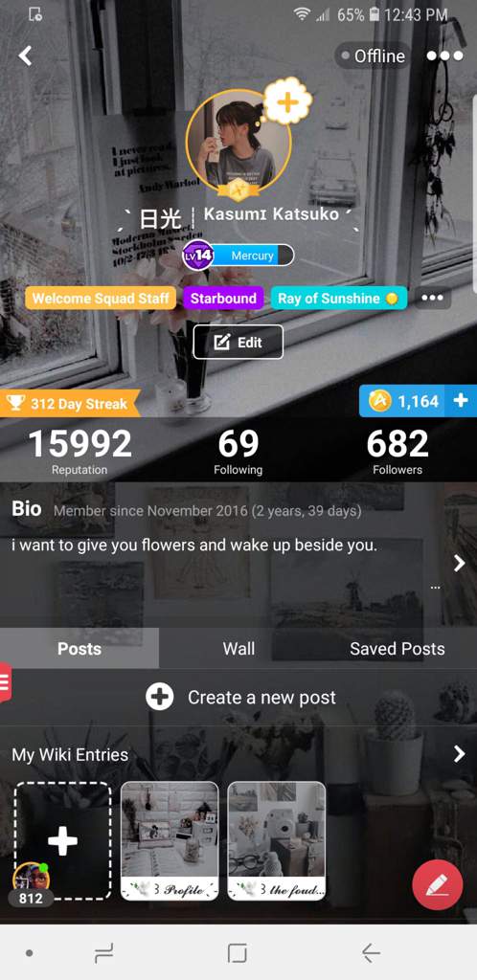Expand the Bio with right chevron
477x980 pixels.
(x=460, y=563)
